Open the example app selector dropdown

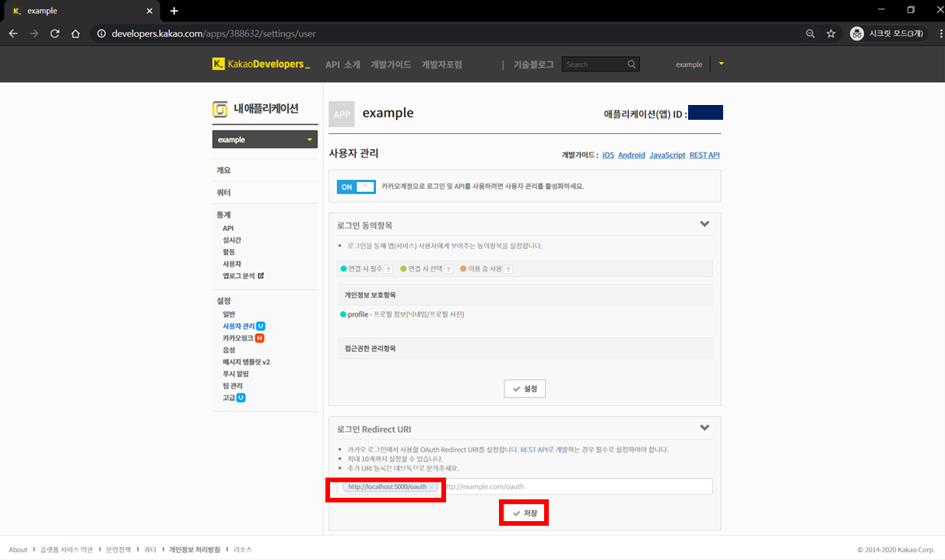[x=265, y=139]
